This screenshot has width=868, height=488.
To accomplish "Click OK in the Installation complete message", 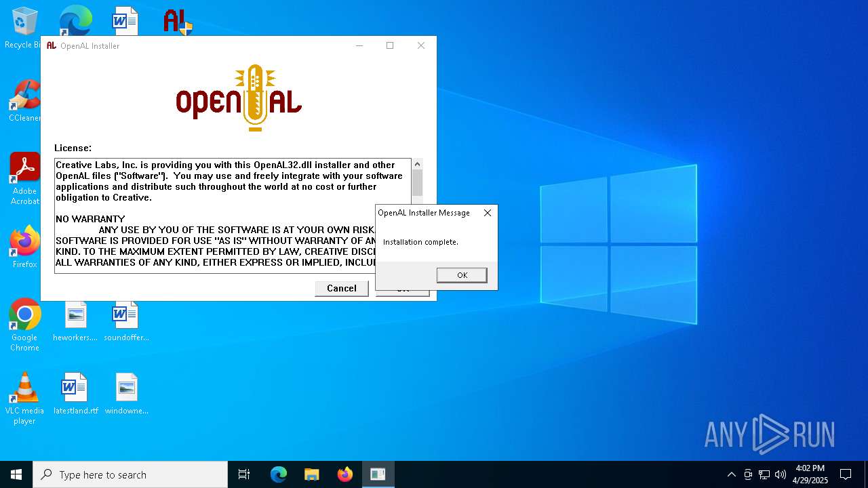I will pyautogui.click(x=462, y=275).
